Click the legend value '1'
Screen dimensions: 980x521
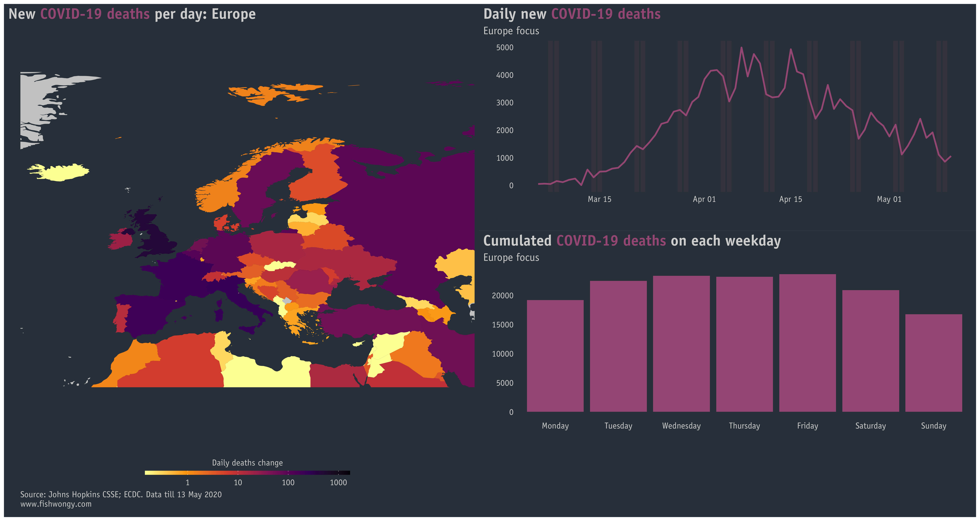point(187,483)
